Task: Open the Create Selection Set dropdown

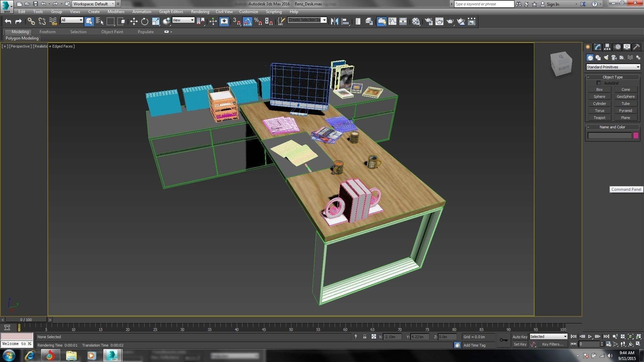Action: tap(307, 20)
